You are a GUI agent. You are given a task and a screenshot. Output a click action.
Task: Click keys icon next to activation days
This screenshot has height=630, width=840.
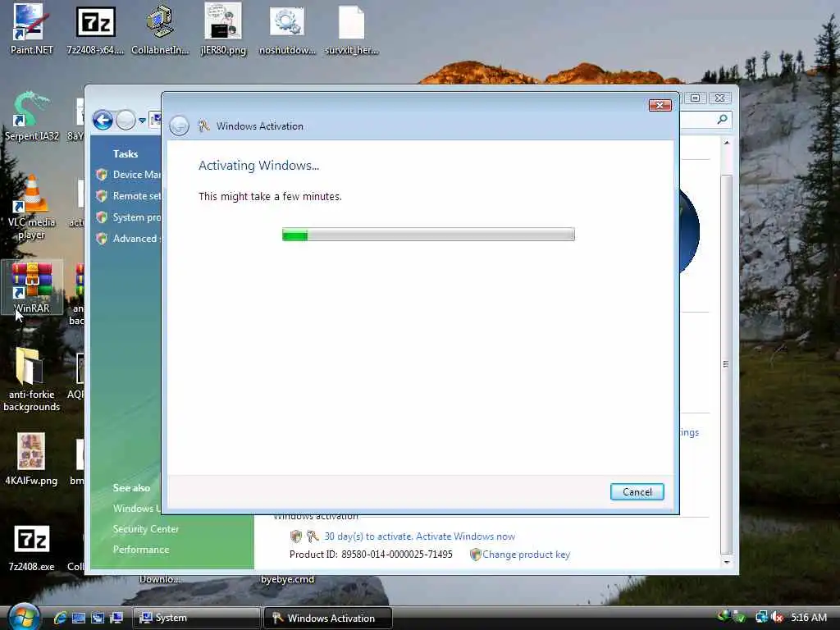[313, 536]
